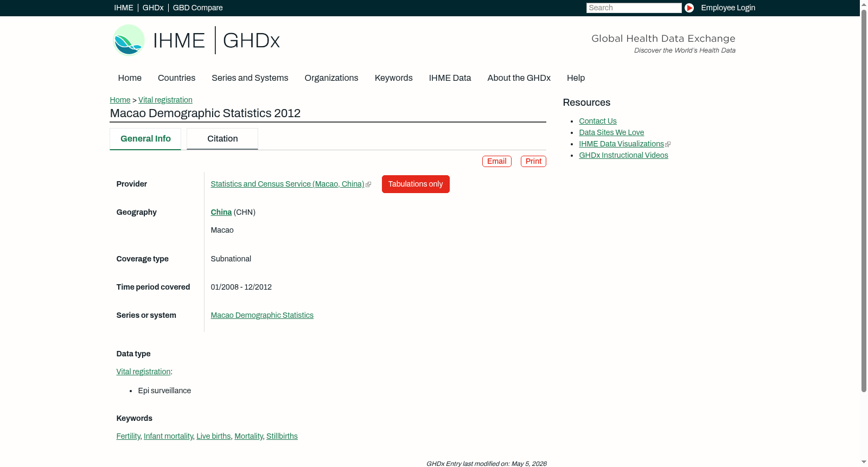This screenshot has height=467, width=868.
Task: Open GBD Compare link
Action: pyautogui.click(x=197, y=8)
